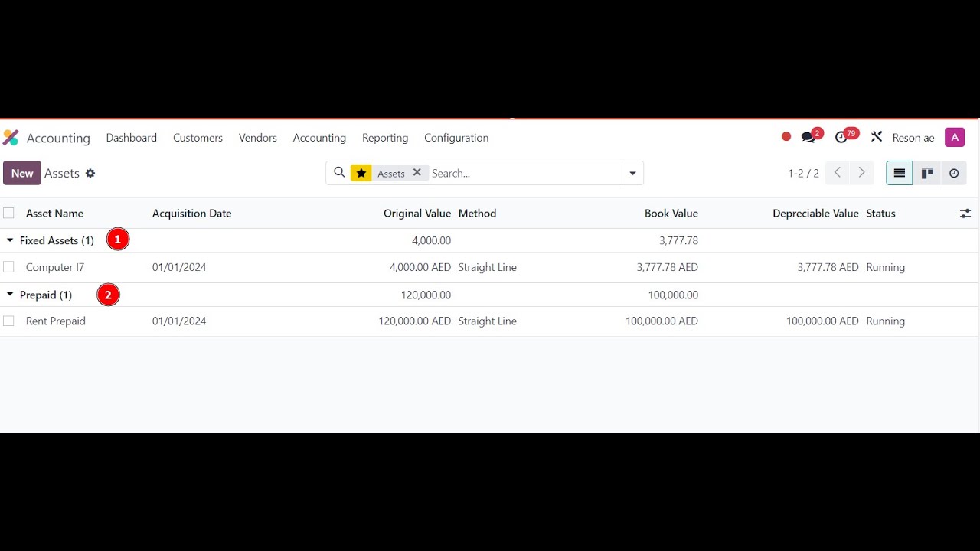Viewport: 980px width, 551px height.
Task: Open the Computer I7 asset record
Action: tap(55, 267)
